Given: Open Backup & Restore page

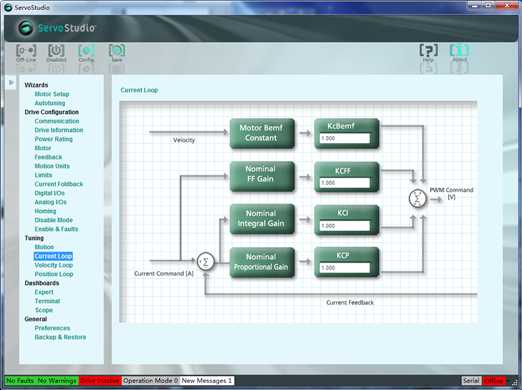Looking at the screenshot, I should (60, 337).
